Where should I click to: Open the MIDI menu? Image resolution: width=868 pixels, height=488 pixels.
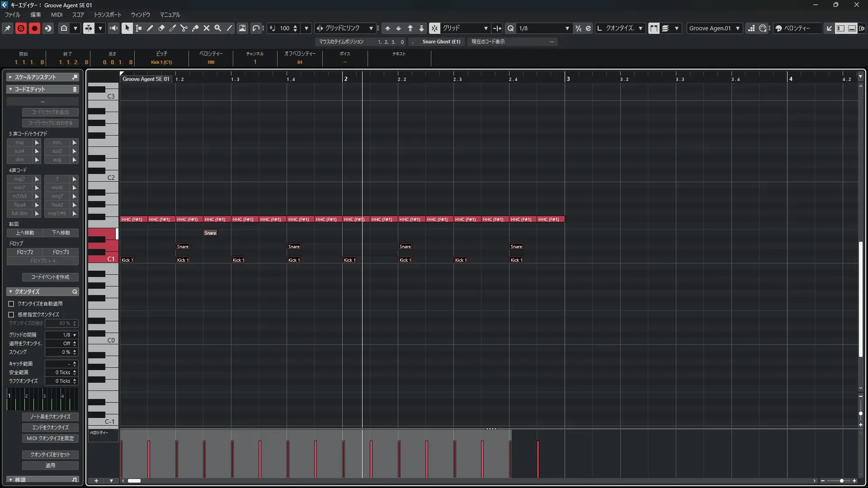pos(57,14)
